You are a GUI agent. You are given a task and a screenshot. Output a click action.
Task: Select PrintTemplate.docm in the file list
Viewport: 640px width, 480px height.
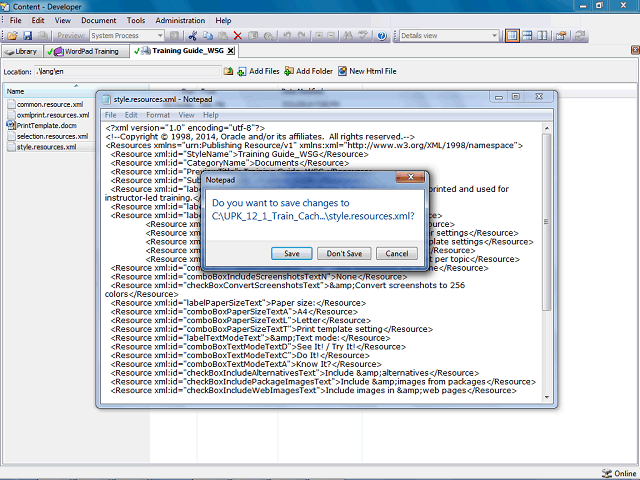47,126
